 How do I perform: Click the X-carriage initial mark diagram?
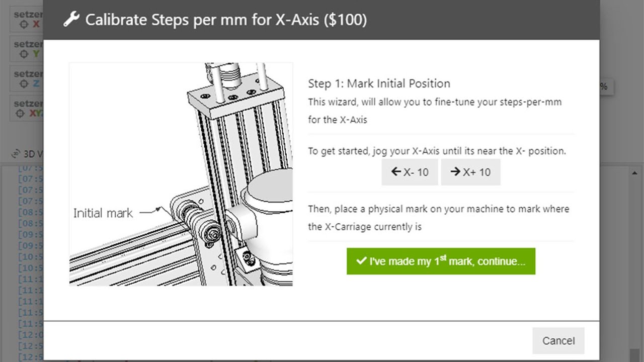[x=181, y=174]
